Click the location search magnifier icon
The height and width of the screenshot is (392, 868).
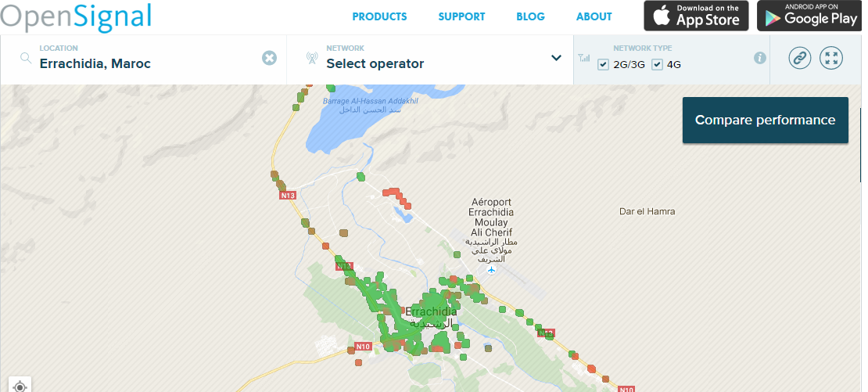26,58
